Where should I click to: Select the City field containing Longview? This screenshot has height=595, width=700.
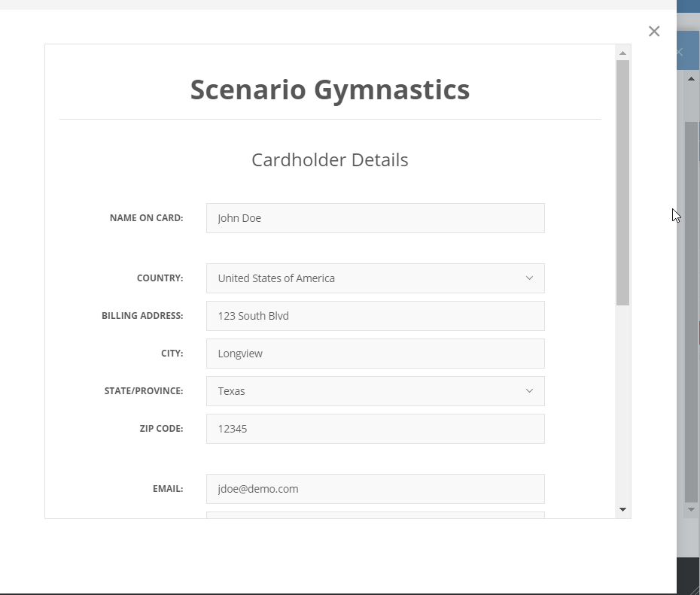376,354
